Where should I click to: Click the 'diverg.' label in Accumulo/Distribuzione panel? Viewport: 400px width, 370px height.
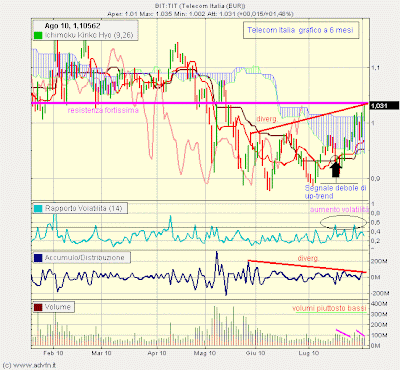coord(308,258)
